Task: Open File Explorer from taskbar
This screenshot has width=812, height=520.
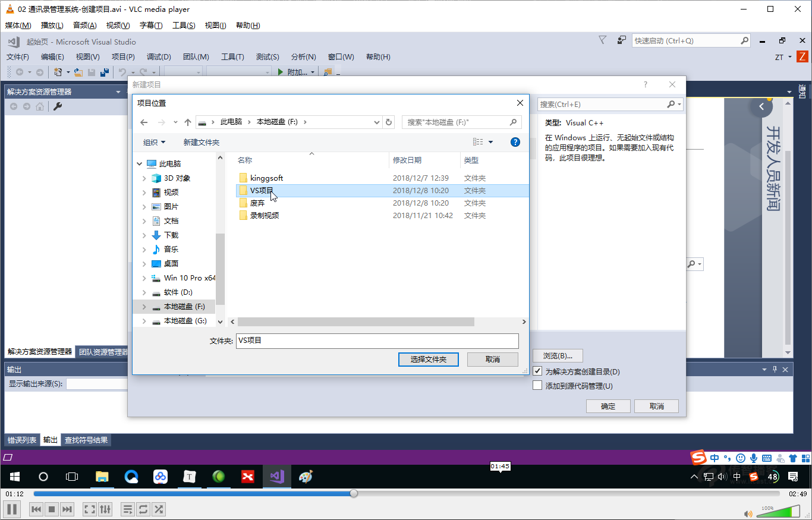Action: pos(102,477)
